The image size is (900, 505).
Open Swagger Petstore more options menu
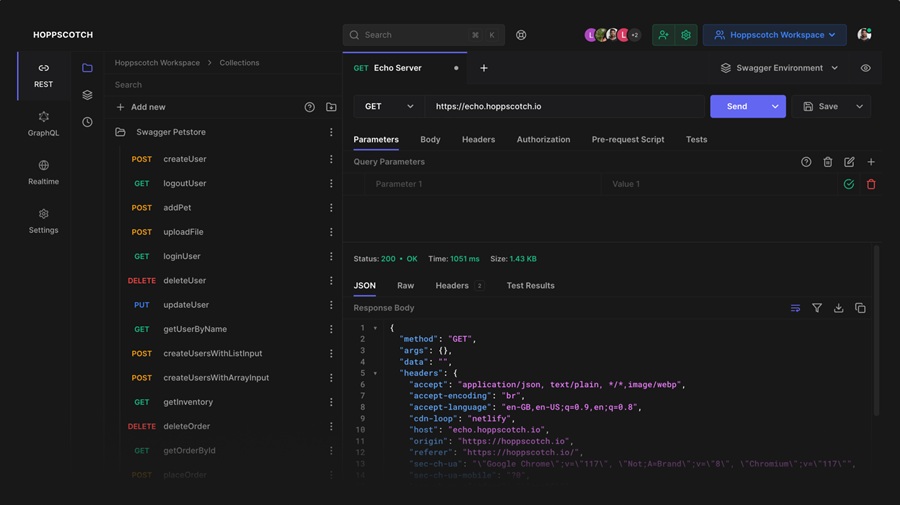point(331,132)
